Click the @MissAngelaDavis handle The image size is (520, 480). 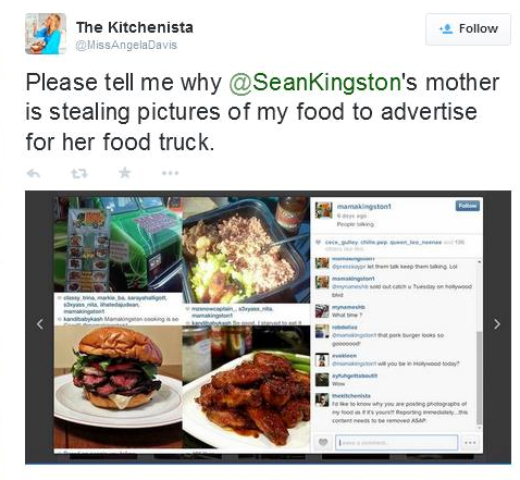(127, 45)
